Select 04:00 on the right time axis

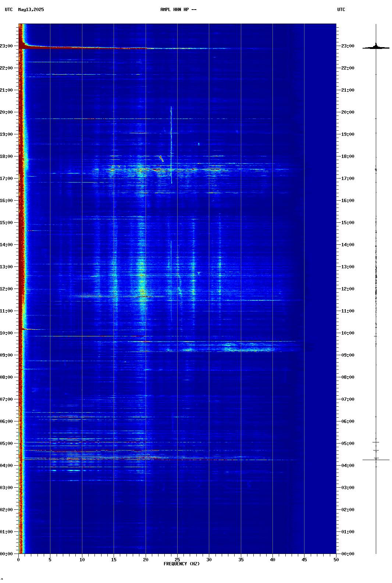(x=348, y=466)
